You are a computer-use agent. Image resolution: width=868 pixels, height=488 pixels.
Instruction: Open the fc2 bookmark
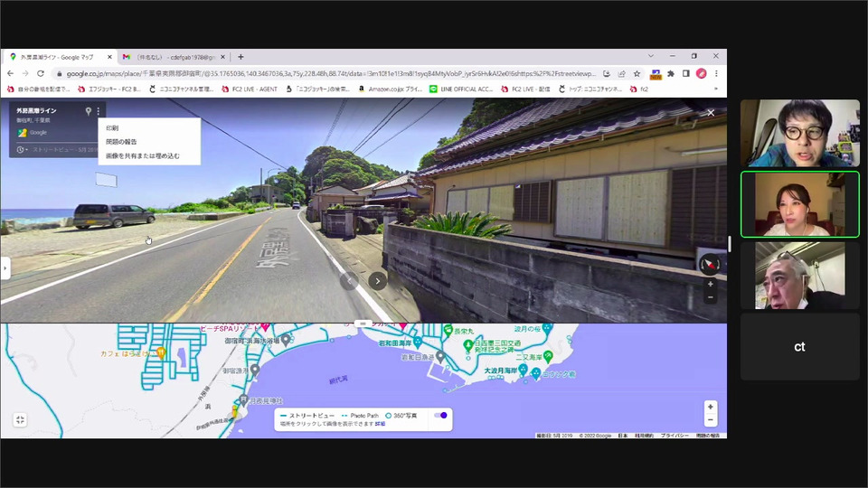click(639, 89)
